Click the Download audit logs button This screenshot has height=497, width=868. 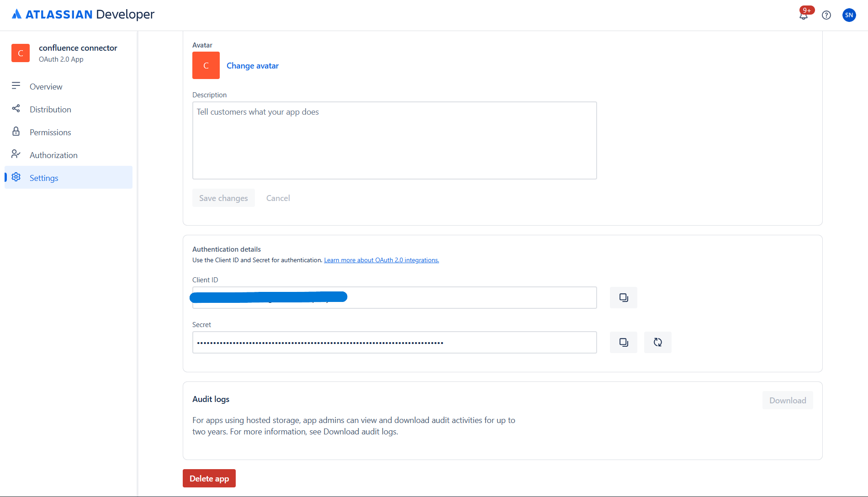pyautogui.click(x=787, y=400)
